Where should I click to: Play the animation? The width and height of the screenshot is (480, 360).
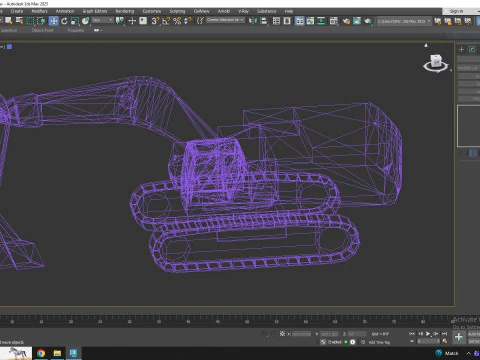[x=428, y=334]
